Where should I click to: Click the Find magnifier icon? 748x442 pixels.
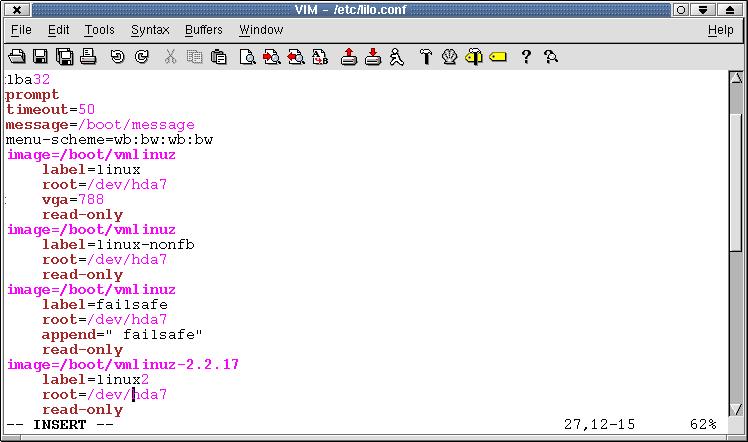[x=247, y=56]
